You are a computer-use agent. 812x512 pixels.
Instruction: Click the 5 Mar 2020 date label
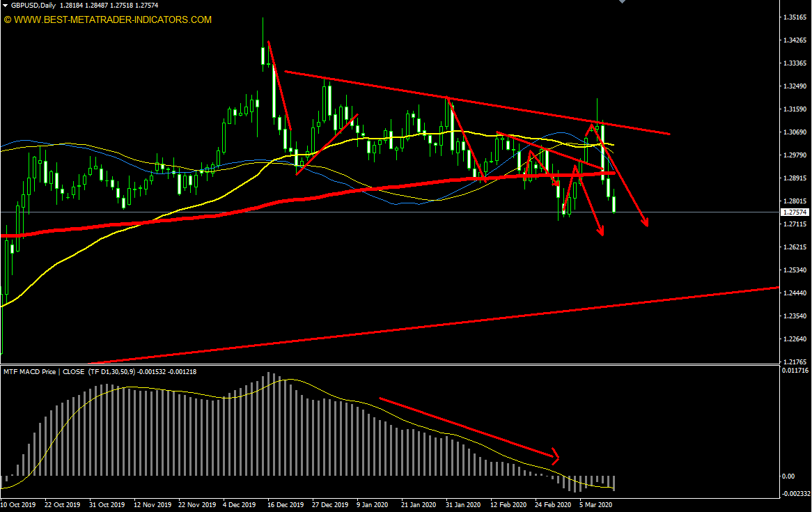tap(595, 504)
